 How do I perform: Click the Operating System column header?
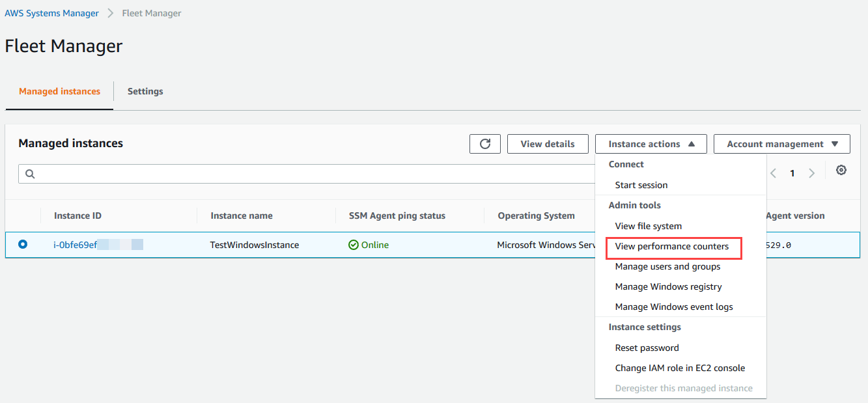537,215
